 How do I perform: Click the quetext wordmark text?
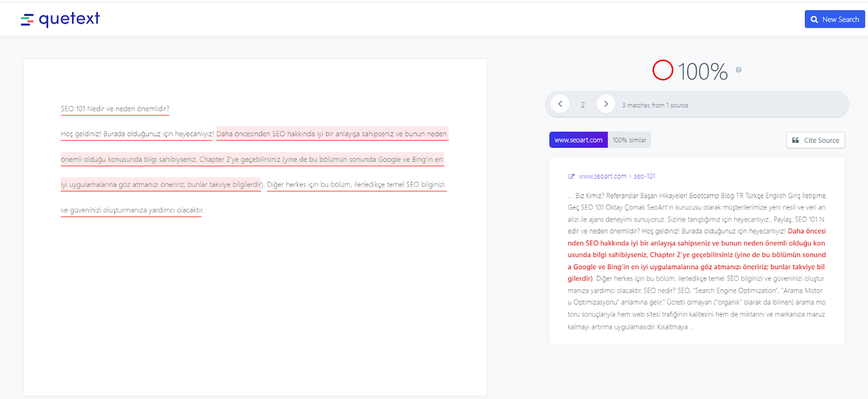coord(69,18)
